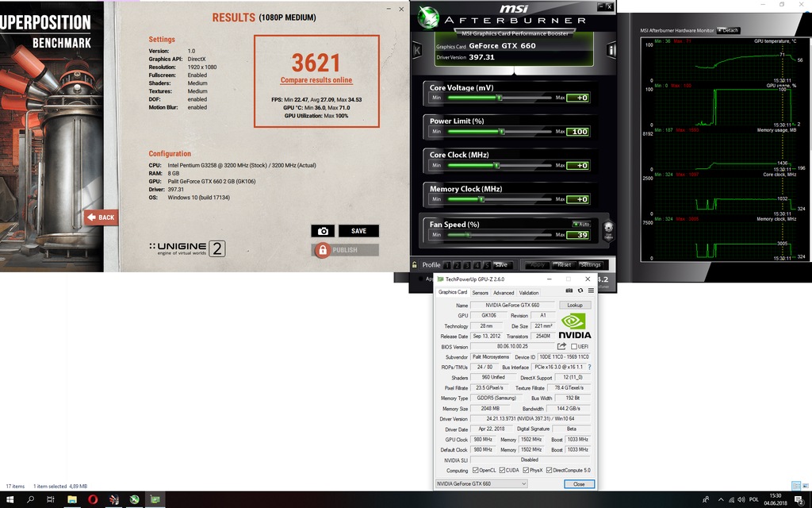The height and width of the screenshot is (508, 812).
Task: Click the GPU-Z refresh icon
Action: click(580, 291)
